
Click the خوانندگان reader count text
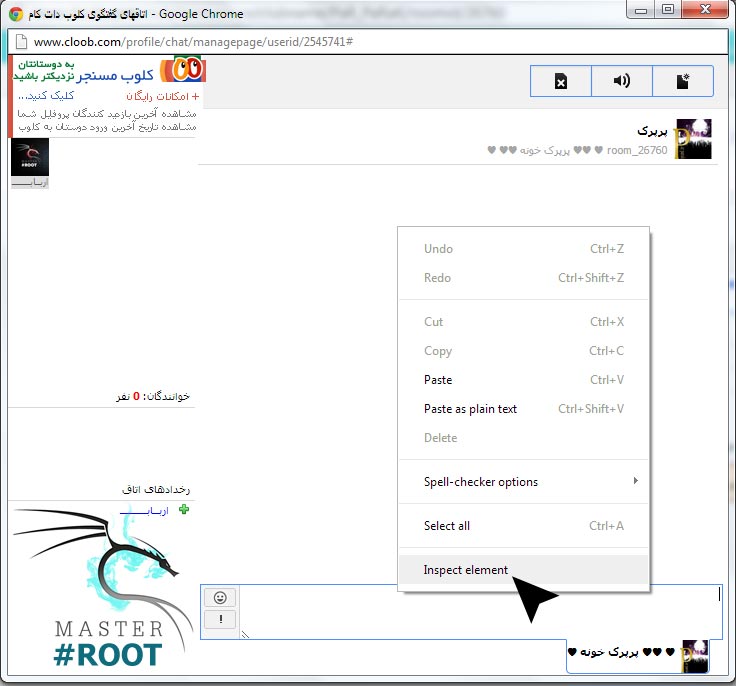click(x=153, y=396)
